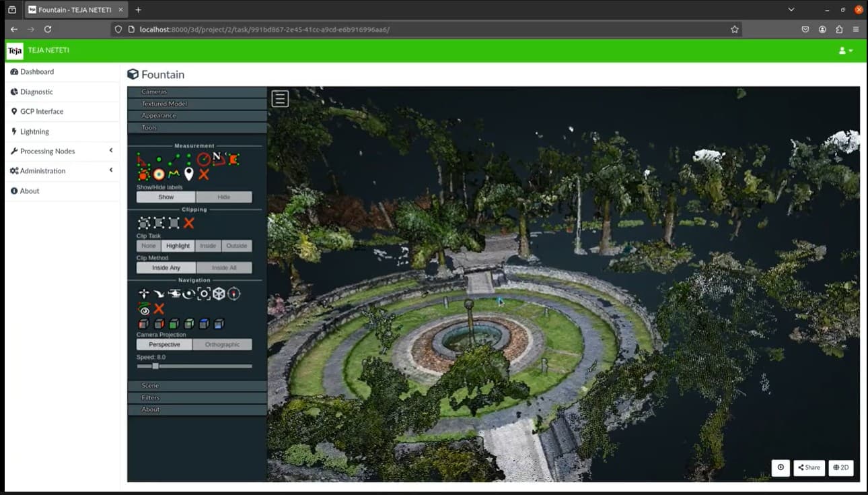Viewport: 868px width, 495px height.
Task: Click the viewer hamburger menu icon
Action: tap(280, 98)
